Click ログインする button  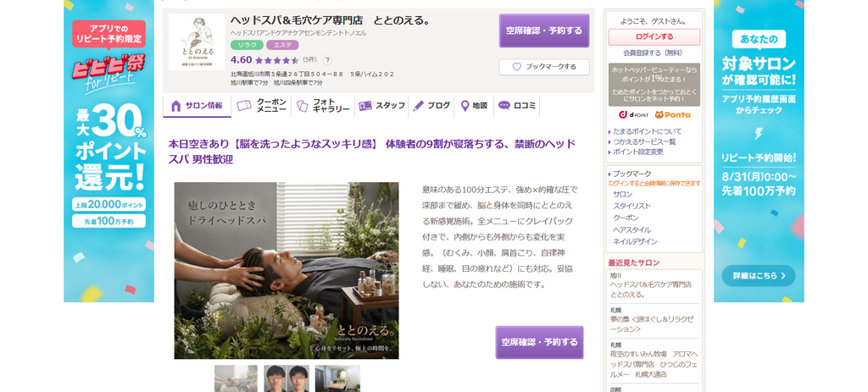coord(654,37)
